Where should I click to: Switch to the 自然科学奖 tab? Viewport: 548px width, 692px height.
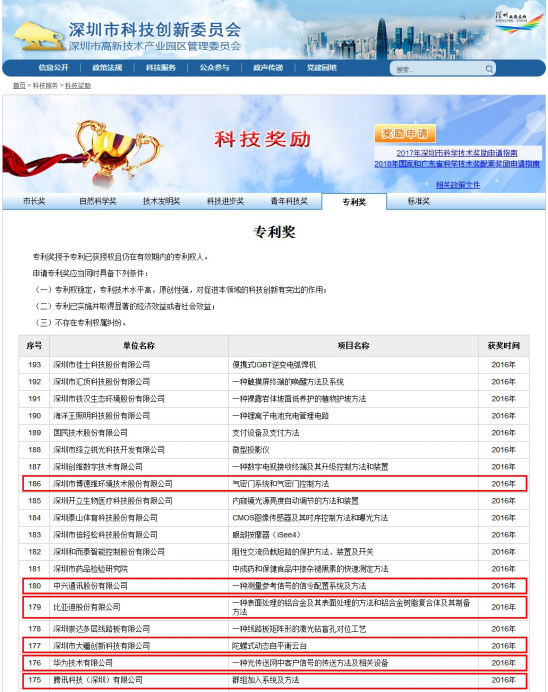tap(98, 201)
